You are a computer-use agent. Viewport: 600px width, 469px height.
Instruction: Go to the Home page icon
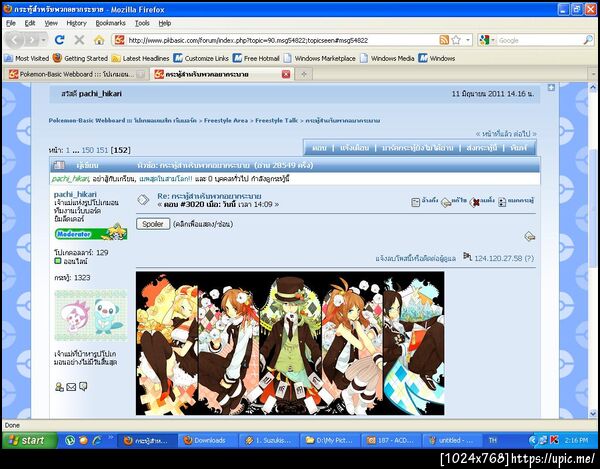click(99, 40)
